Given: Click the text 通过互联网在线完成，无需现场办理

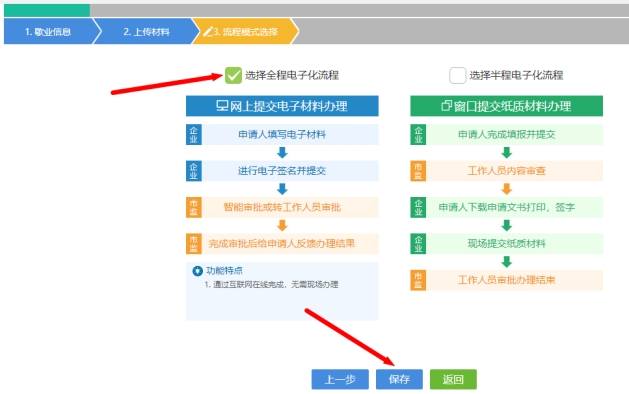Looking at the screenshot, I should pos(276,284).
